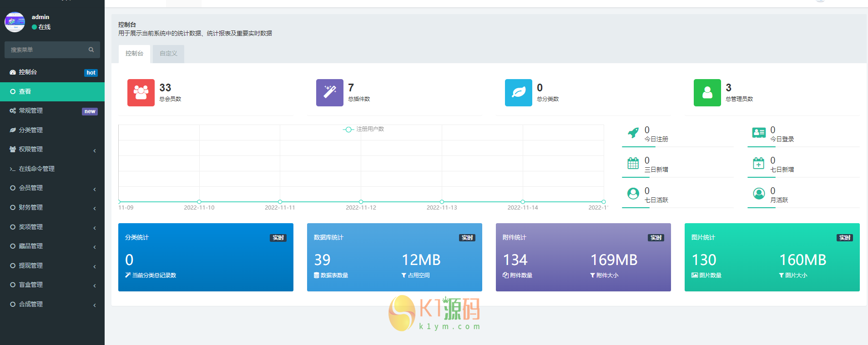868x345 pixels.
Task: Click the 2022-11-12 data point on chart
Action: click(361, 202)
